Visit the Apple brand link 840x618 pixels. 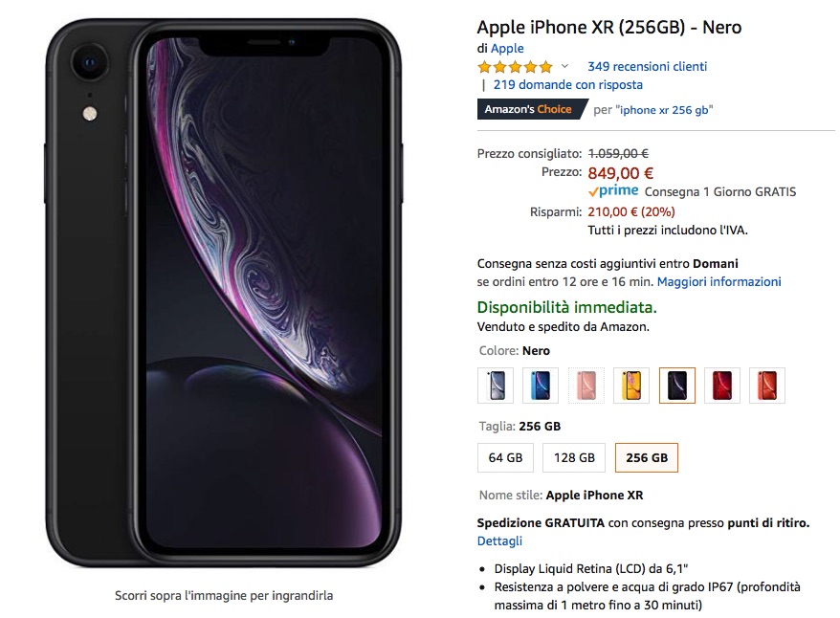(x=507, y=48)
